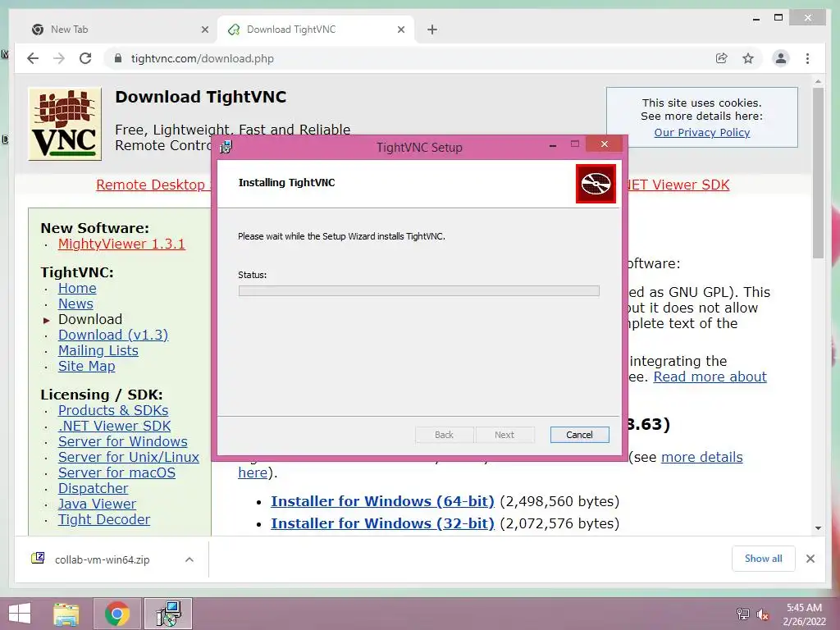840x630 pixels.
Task: Open the Java Viewer link
Action: (97, 504)
